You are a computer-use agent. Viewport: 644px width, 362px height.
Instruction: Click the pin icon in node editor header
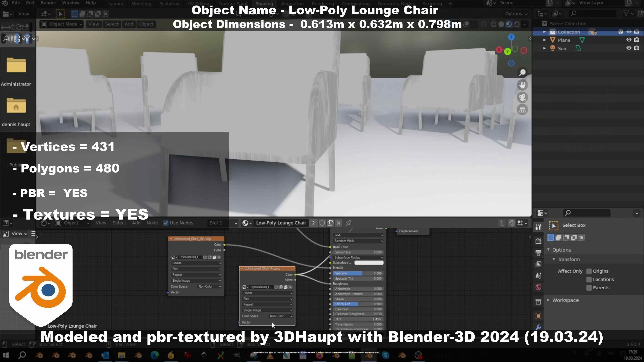(348, 223)
